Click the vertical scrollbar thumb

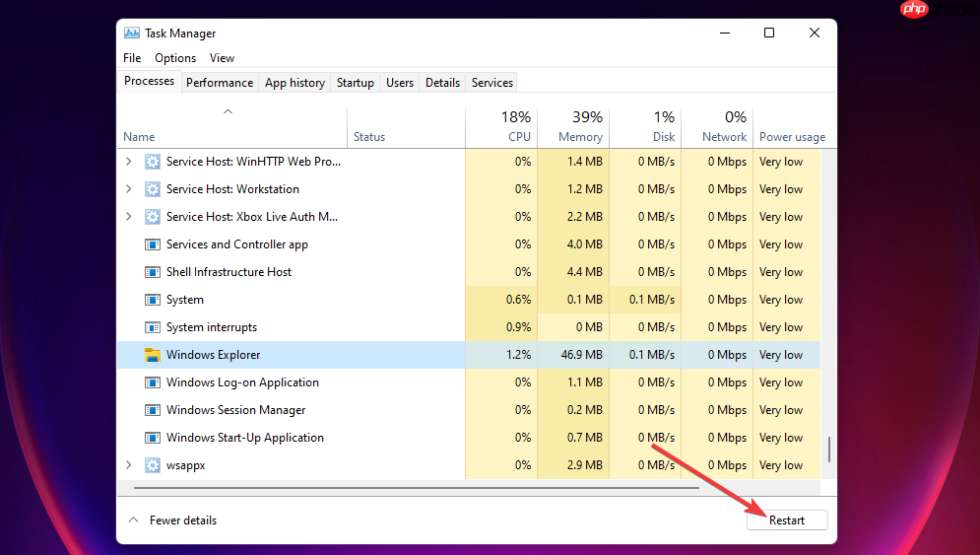[829, 450]
